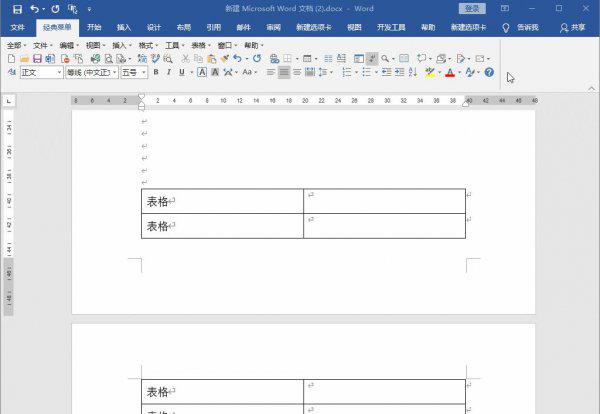The width and height of the screenshot is (600, 414).
Task: Click the Print Preview magnifier icon
Action: [109, 59]
